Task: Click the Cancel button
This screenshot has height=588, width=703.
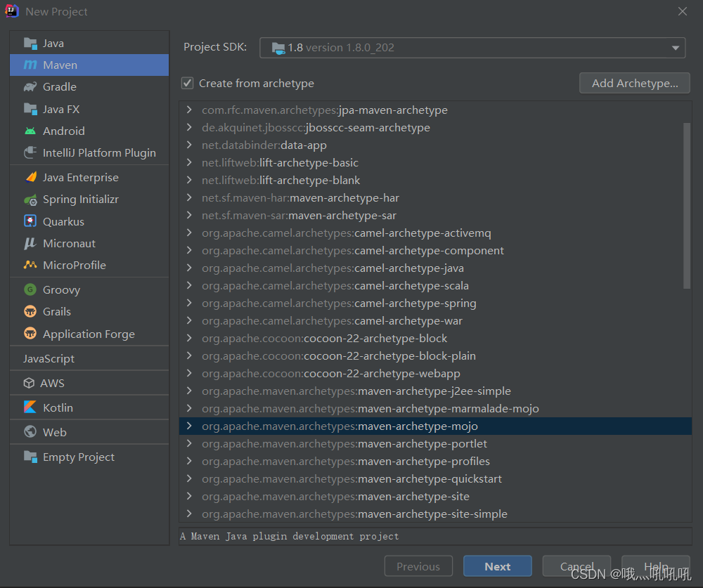Action: point(576,566)
